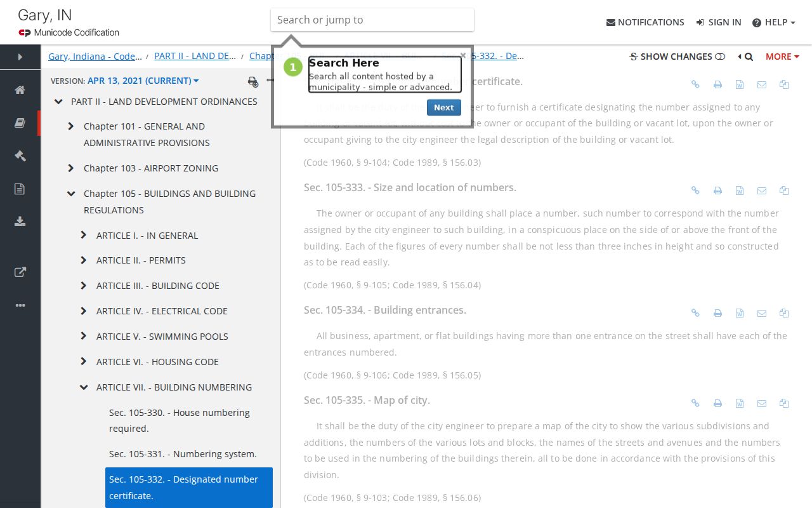Open the PART II - LAND DE... breadcrumb link
Viewport: 812px width, 508px height.
tap(195, 56)
